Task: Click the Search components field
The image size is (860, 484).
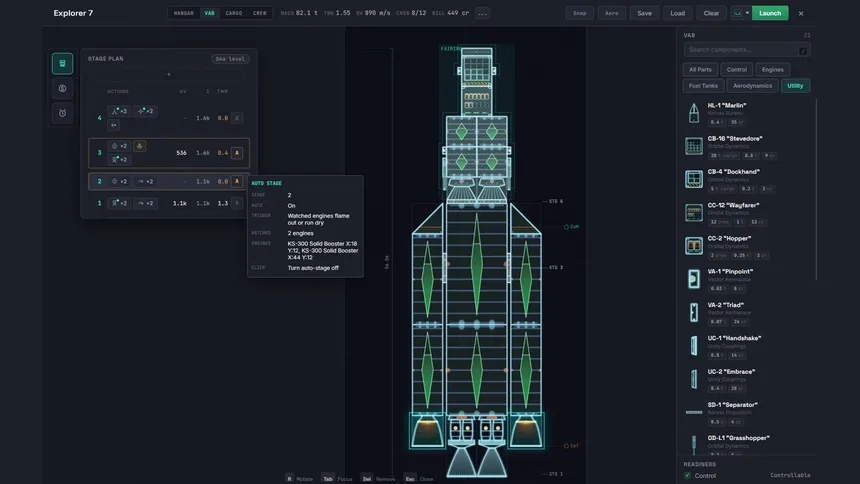Action: coord(747,50)
